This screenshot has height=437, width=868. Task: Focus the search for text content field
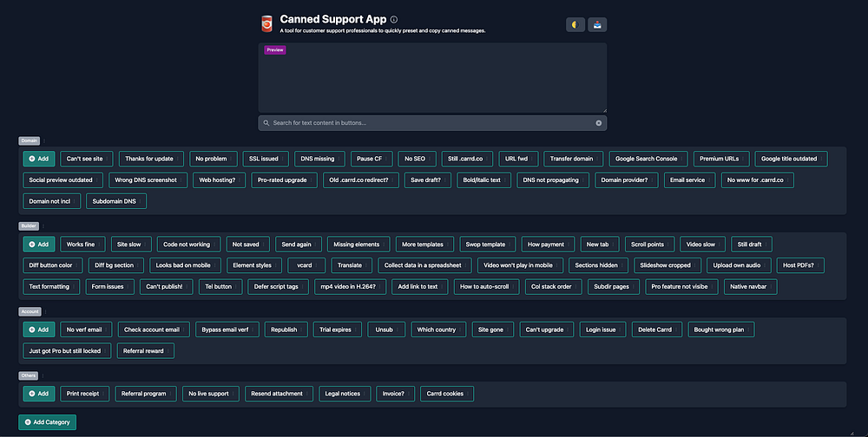point(432,123)
